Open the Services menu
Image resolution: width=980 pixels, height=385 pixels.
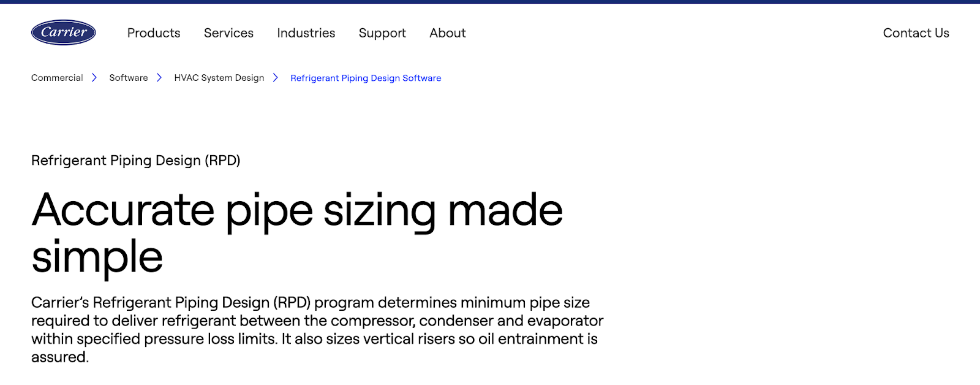228,33
